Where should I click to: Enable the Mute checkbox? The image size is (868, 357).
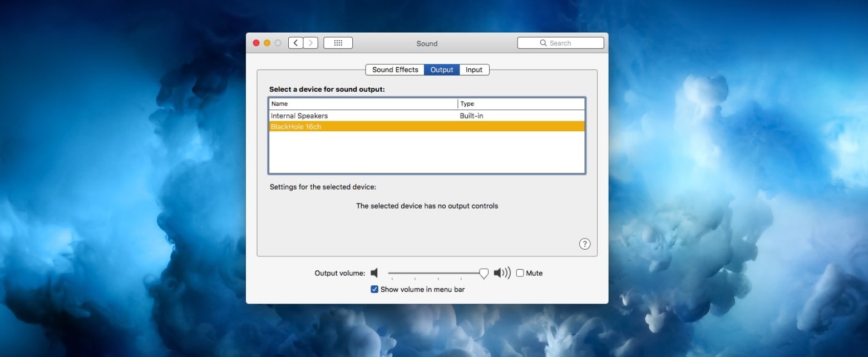[520, 273]
